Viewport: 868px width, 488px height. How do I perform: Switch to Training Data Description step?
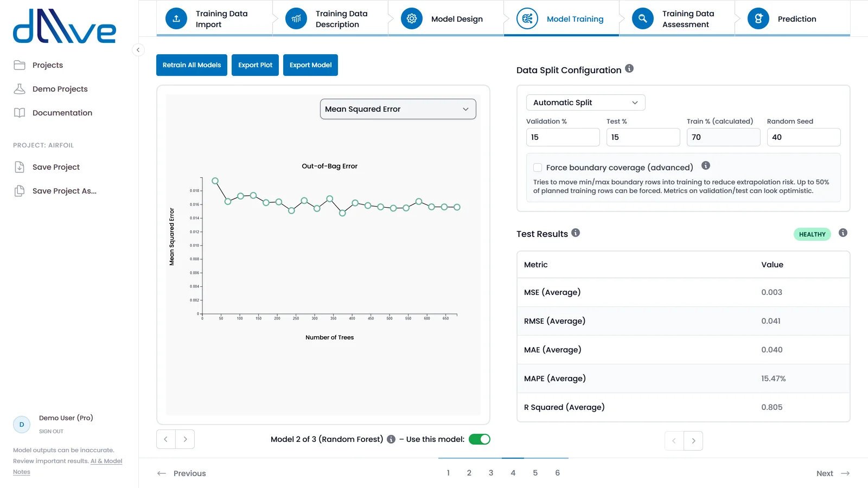330,18
